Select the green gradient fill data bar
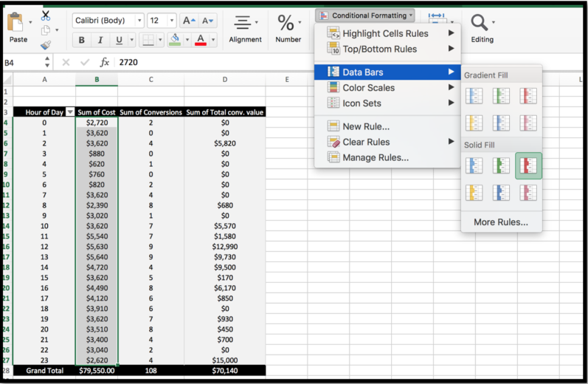The image size is (588, 384). tap(501, 96)
